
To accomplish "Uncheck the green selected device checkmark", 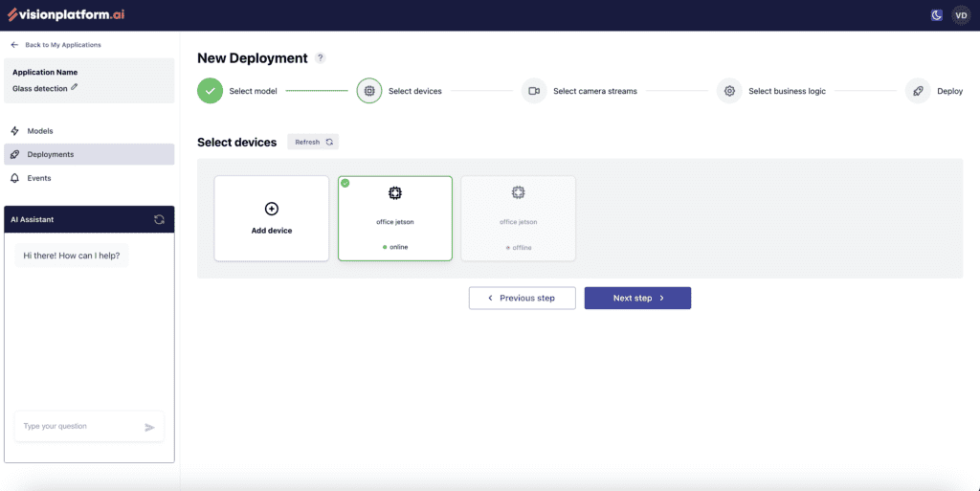I will click(x=345, y=183).
